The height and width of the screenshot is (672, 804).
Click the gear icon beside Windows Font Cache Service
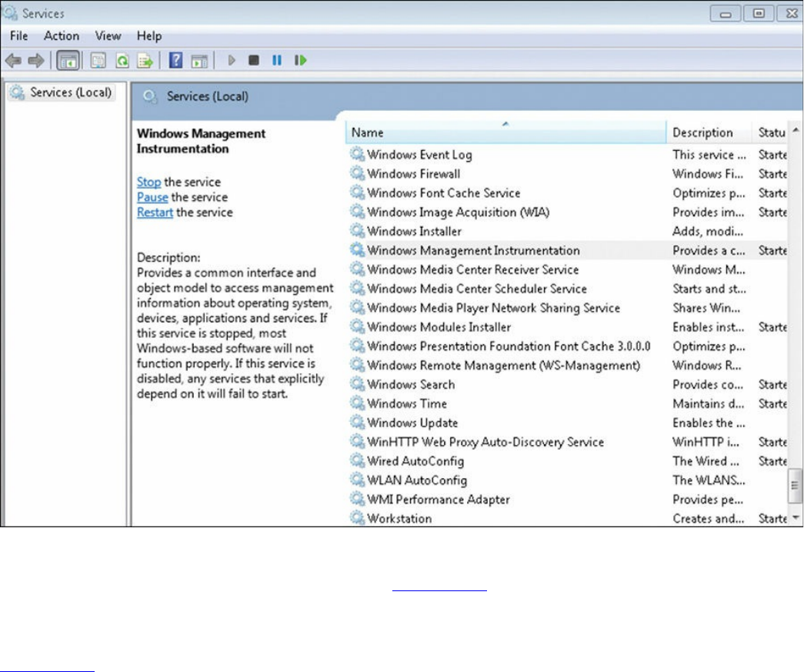tap(357, 192)
